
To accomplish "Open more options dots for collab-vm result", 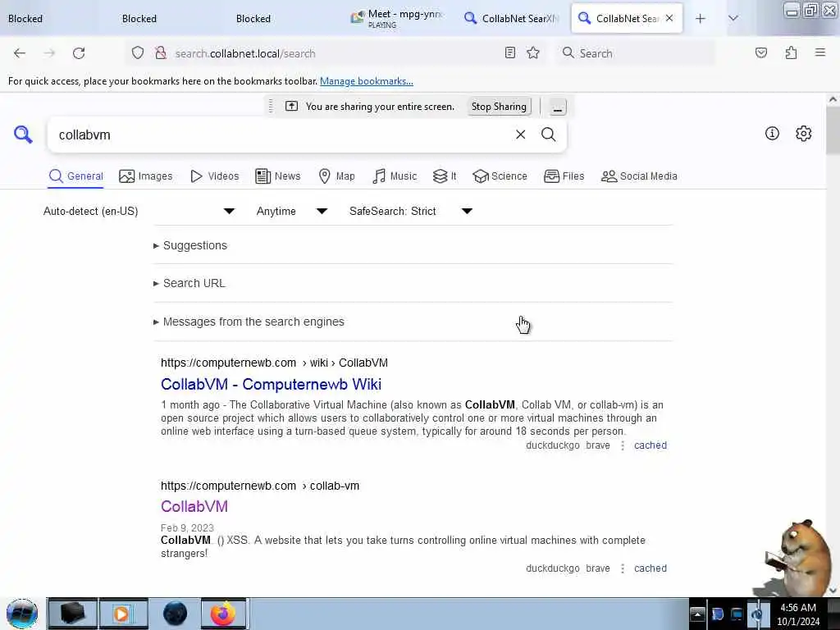I will (623, 568).
